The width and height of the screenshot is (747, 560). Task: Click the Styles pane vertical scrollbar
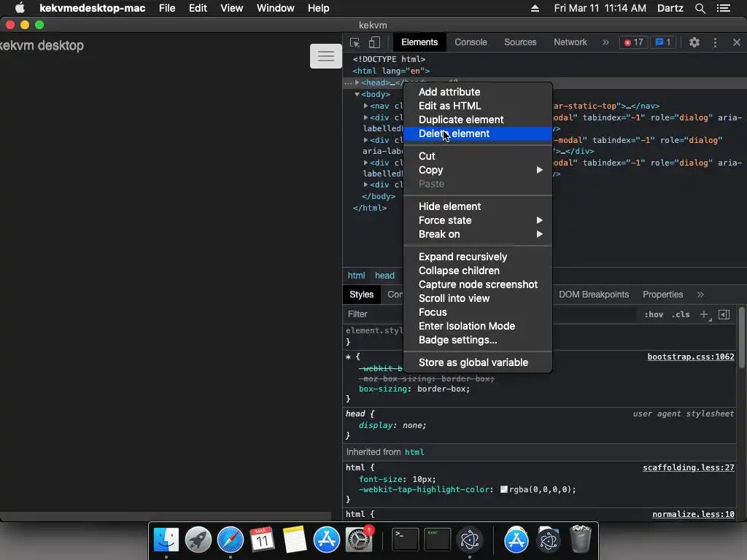point(742,338)
